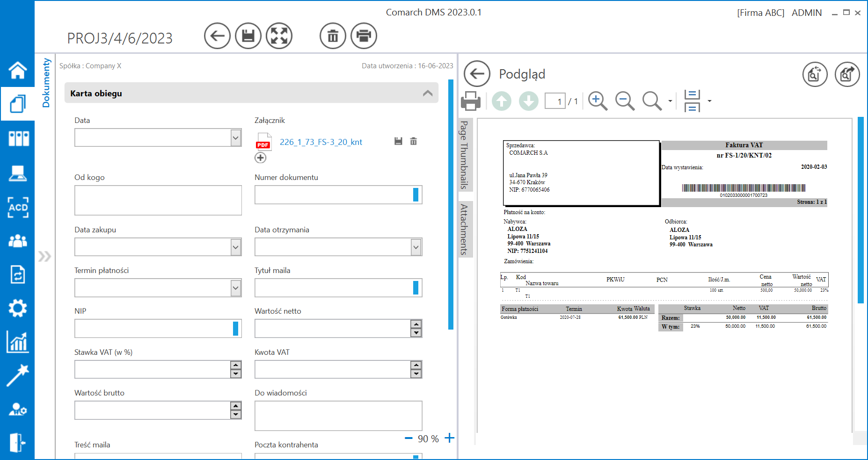The width and height of the screenshot is (868, 460).
Task: Click the magnifier zoom tool in the preview
Action: click(652, 101)
